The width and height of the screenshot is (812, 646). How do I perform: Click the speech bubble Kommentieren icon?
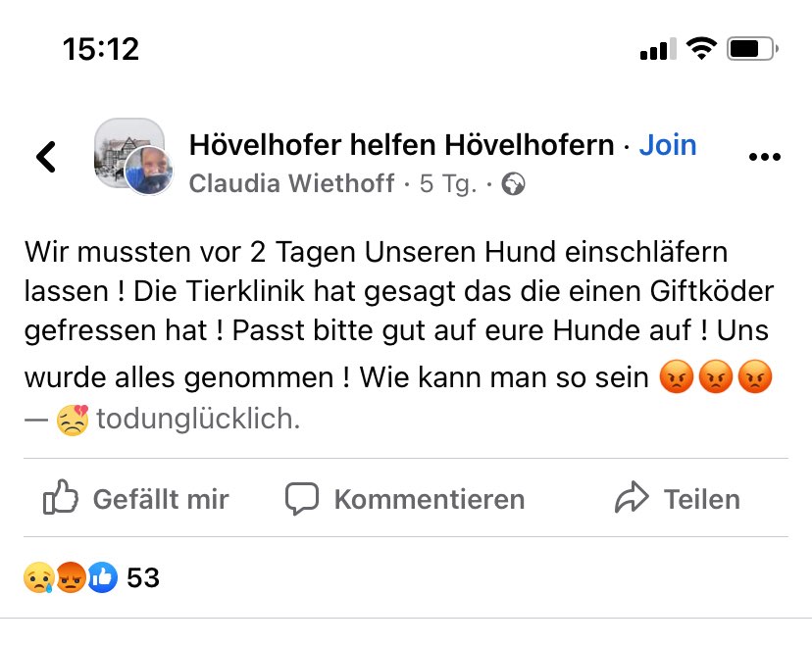click(305, 498)
